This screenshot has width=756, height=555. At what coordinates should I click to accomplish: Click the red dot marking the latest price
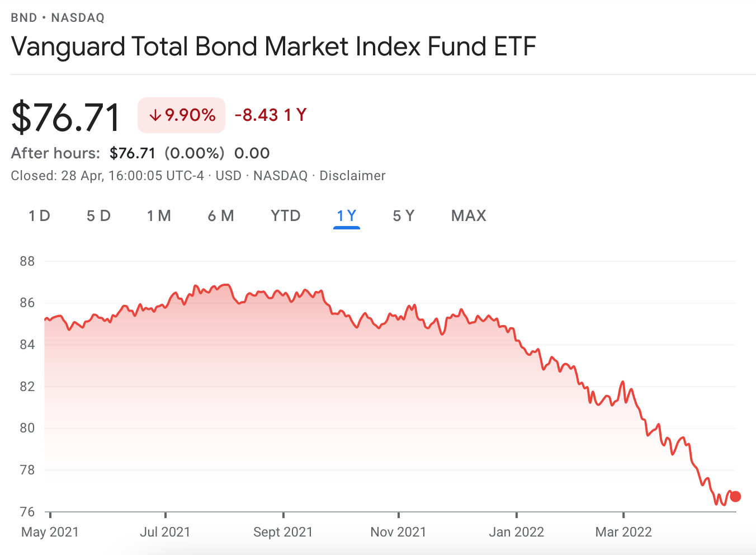[735, 496]
